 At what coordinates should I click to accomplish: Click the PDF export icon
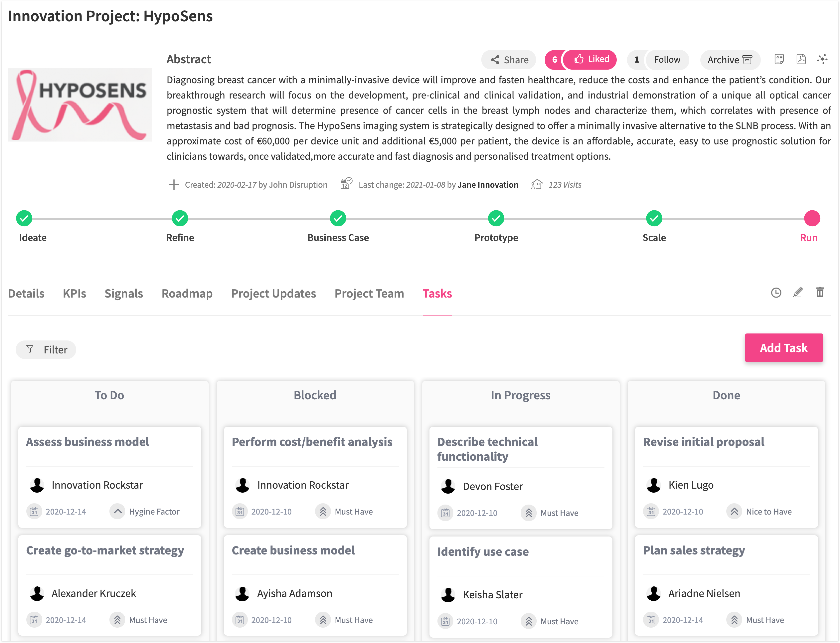(x=801, y=59)
